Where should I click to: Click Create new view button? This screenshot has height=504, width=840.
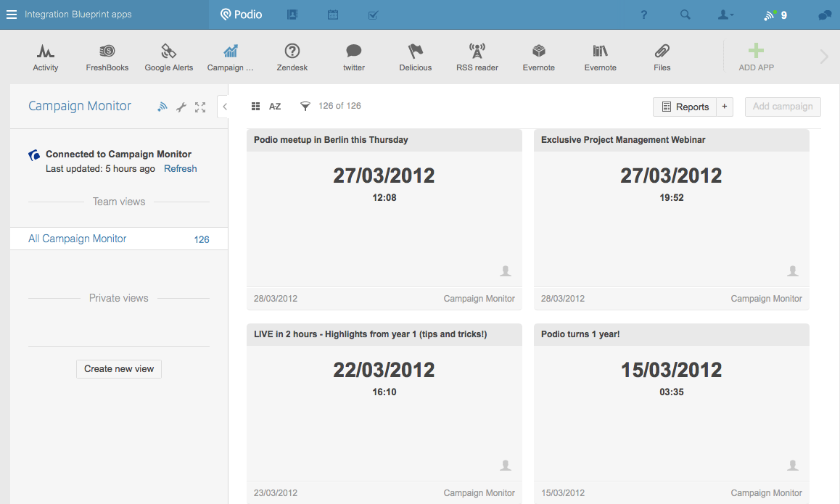tap(119, 369)
